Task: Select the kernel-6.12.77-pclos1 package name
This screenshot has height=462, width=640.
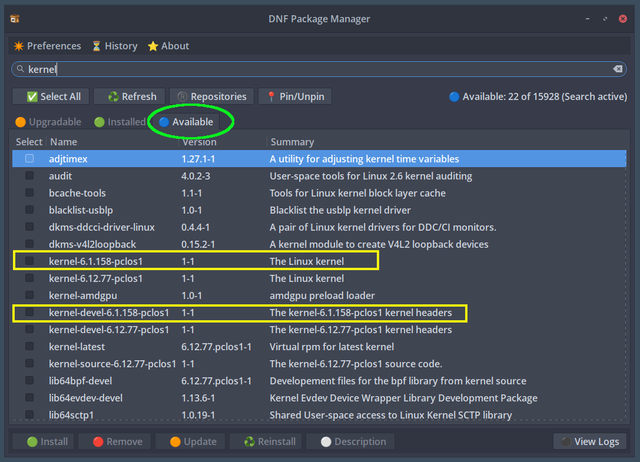Action: [96, 278]
